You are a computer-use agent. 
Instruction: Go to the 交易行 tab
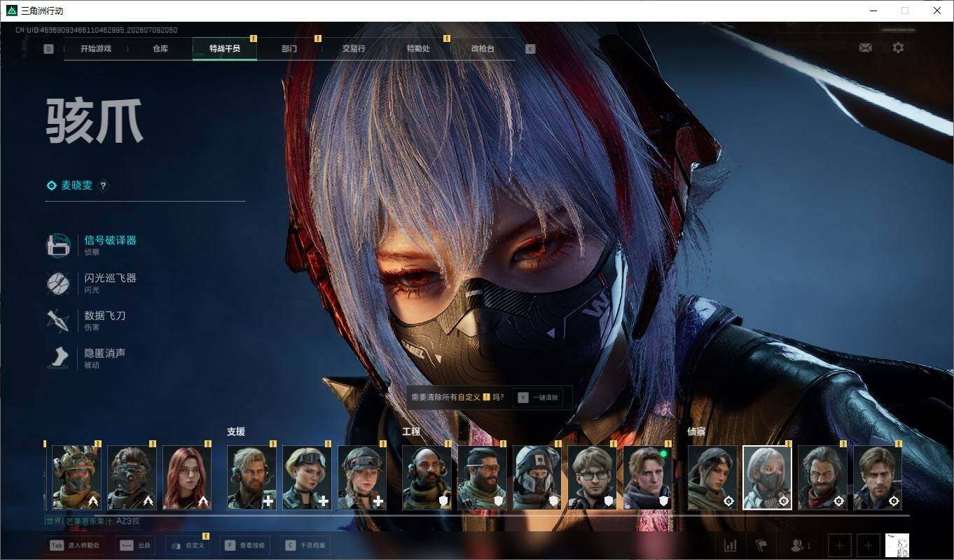pos(354,49)
